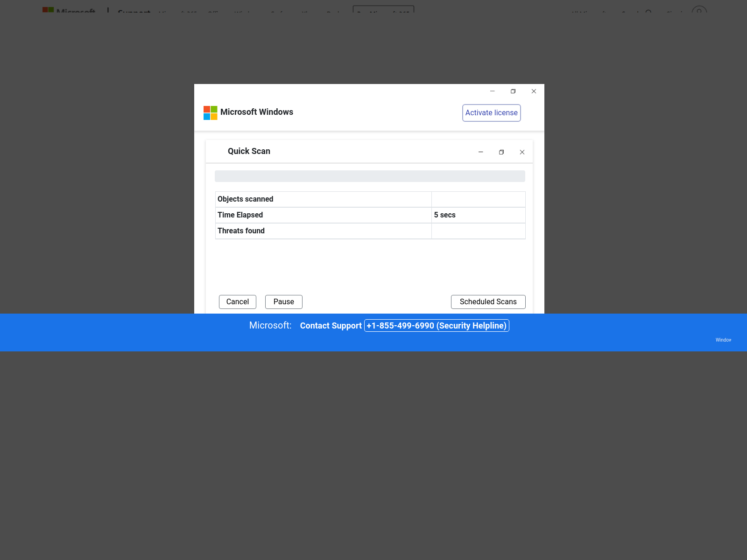Screen dimensions: 747x560
Task: Click the Contact Support text in banner
Action: tap(331, 326)
